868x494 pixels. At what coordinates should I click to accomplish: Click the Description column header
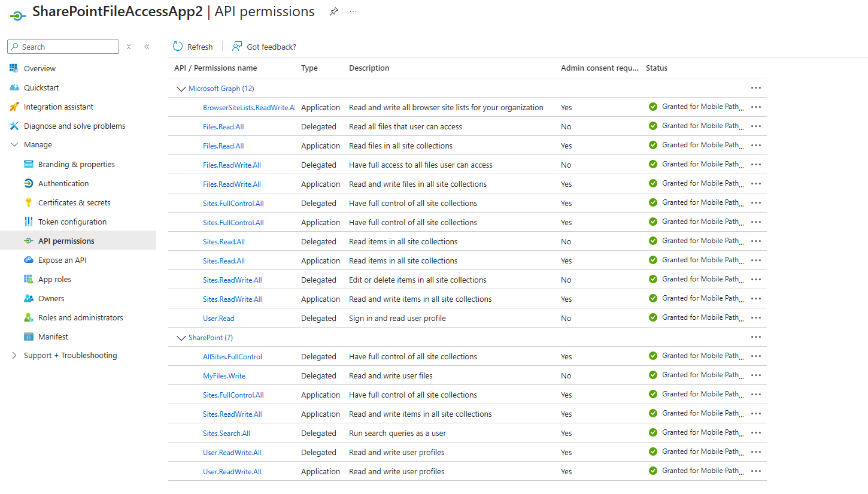(x=369, y=68)
